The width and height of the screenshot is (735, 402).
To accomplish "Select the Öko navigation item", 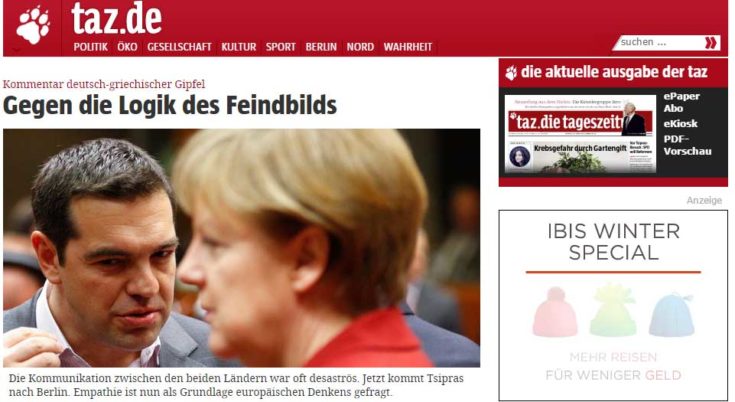I will pyautogui.click(x=127, y=47).
